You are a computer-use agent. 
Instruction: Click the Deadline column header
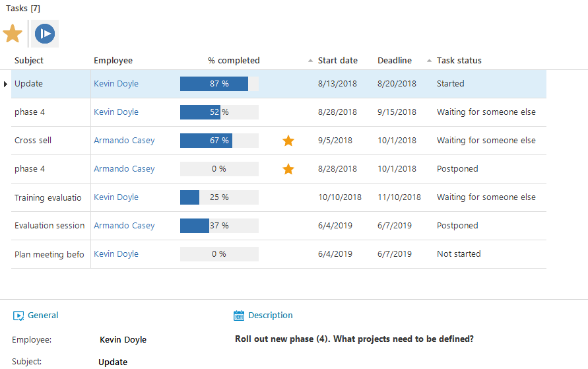coord(394,61)
